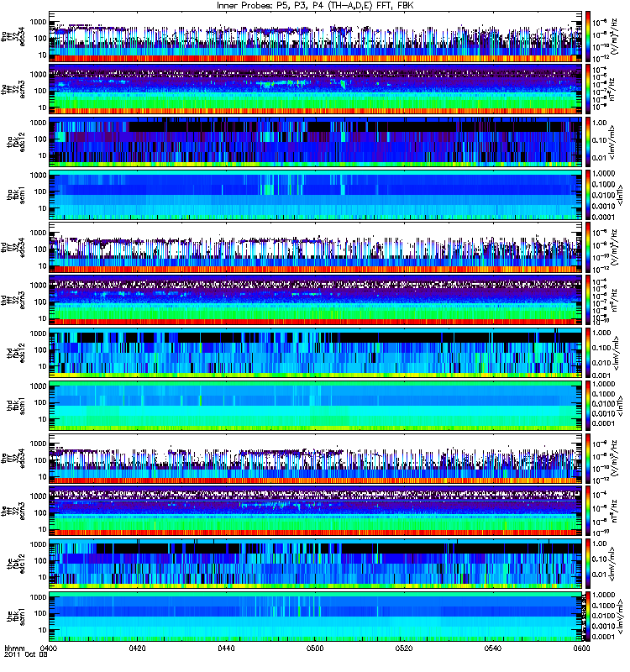The width and height of the screenshot is (630, 672).
Task: Click the color bar beside thd scm3 panel
Action: tap(588, 300)
